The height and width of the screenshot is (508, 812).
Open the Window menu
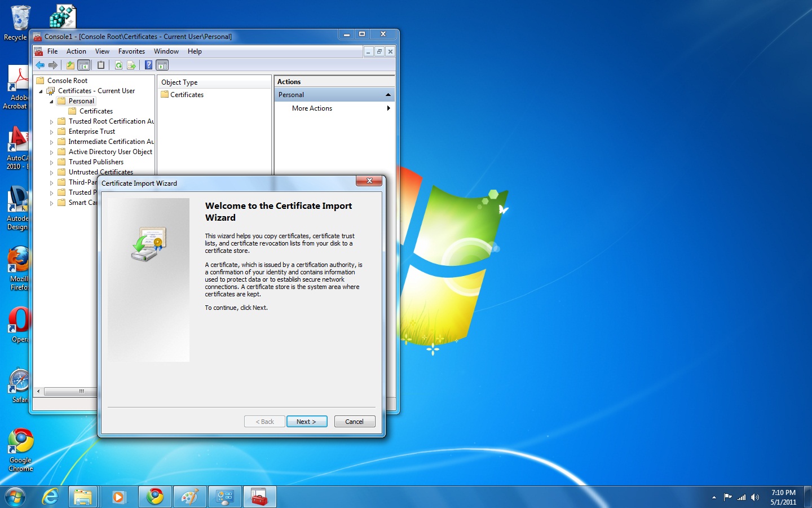(166, 51)
